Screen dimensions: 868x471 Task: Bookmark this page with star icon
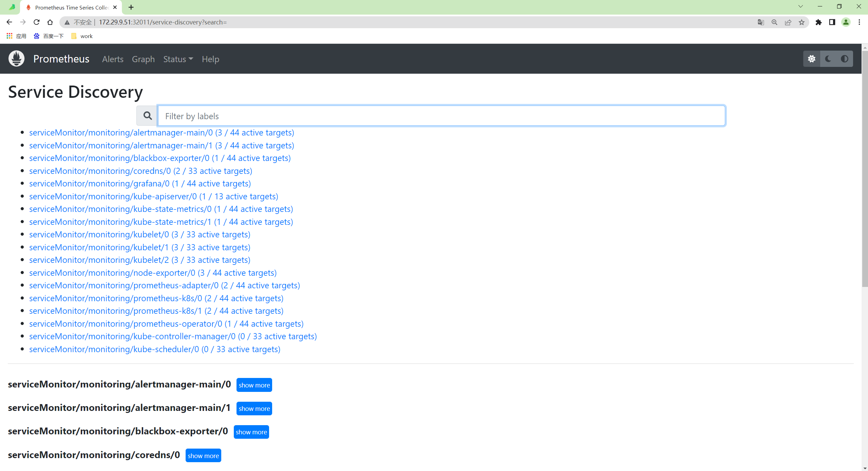click(801, 22)
